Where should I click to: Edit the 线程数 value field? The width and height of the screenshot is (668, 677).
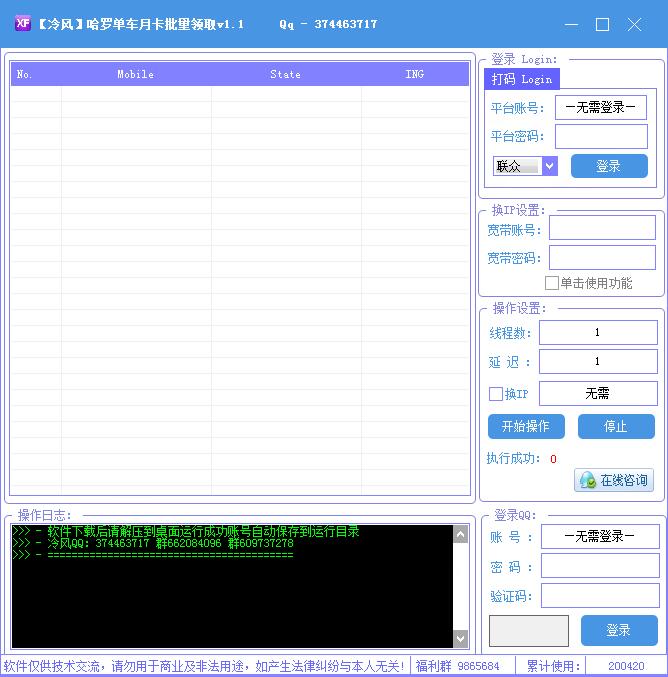pyautogui.click(x=598, y=332)
